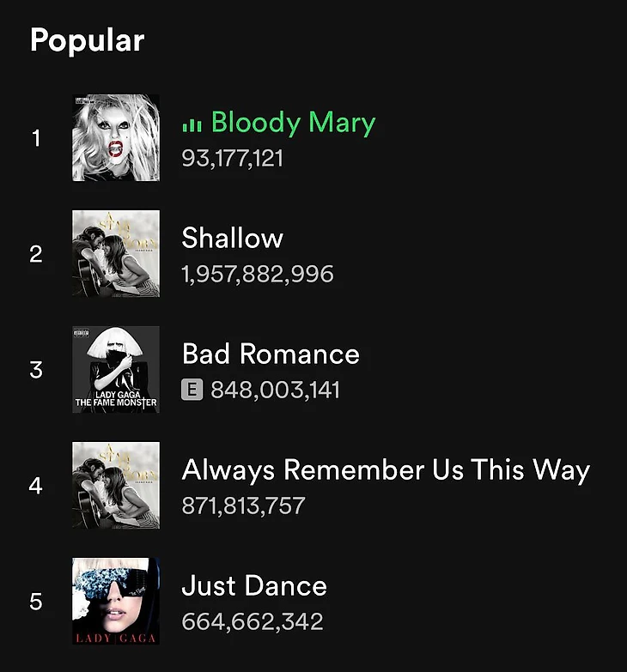Click rank number 2 beside Shallow
Image resolution: width=627 pixels, height=672 pixels.
point(36,254)
